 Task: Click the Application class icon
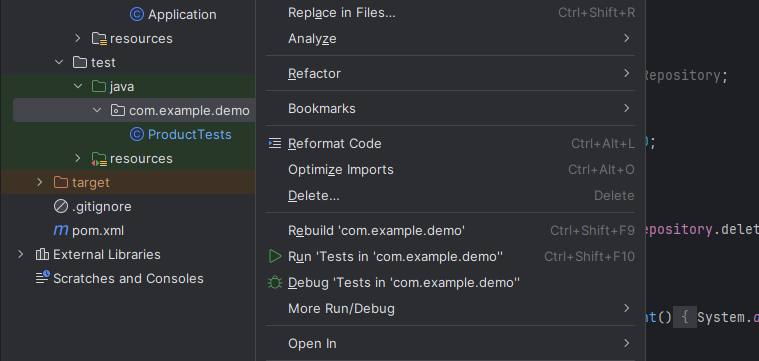(137, 15)
